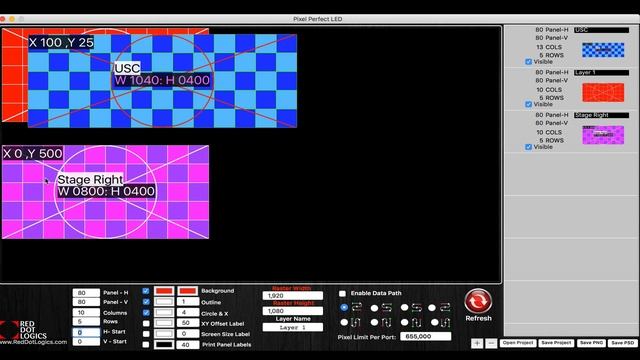Click the Print Panel Labels size field
Viewport: 640px width, 360px height.
pos(188,344)
